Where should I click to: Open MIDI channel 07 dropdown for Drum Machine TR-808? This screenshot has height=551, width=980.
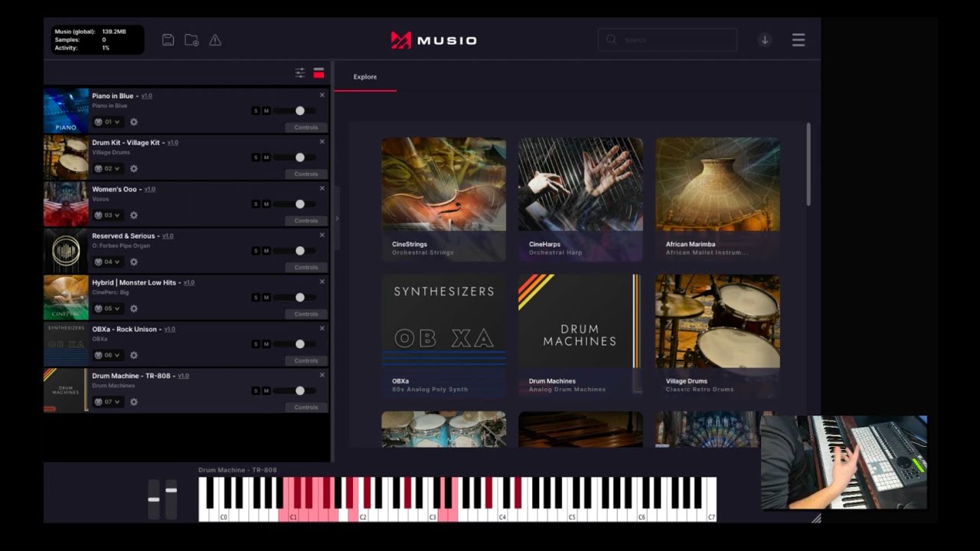(x=108, y=402)
